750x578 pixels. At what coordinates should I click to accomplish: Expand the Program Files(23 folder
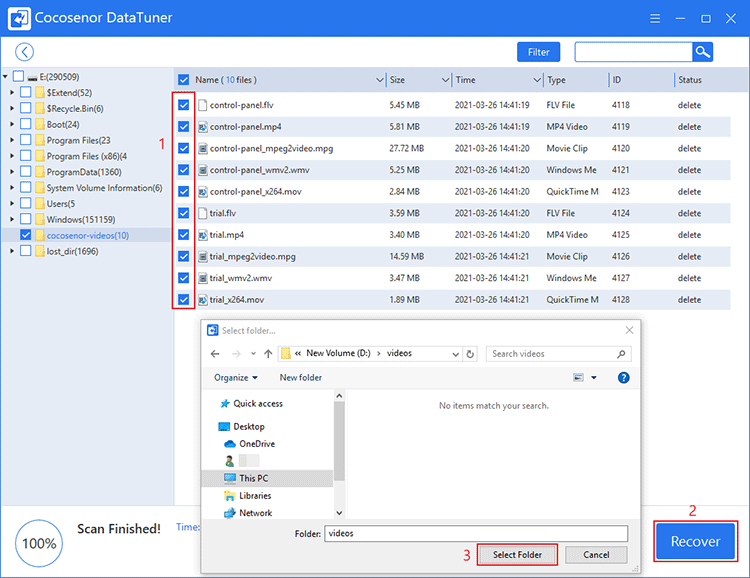coord(12,140)
